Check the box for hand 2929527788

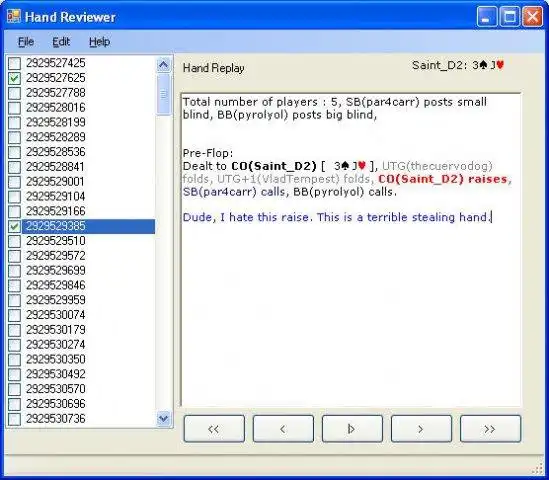tap(14, 93)
